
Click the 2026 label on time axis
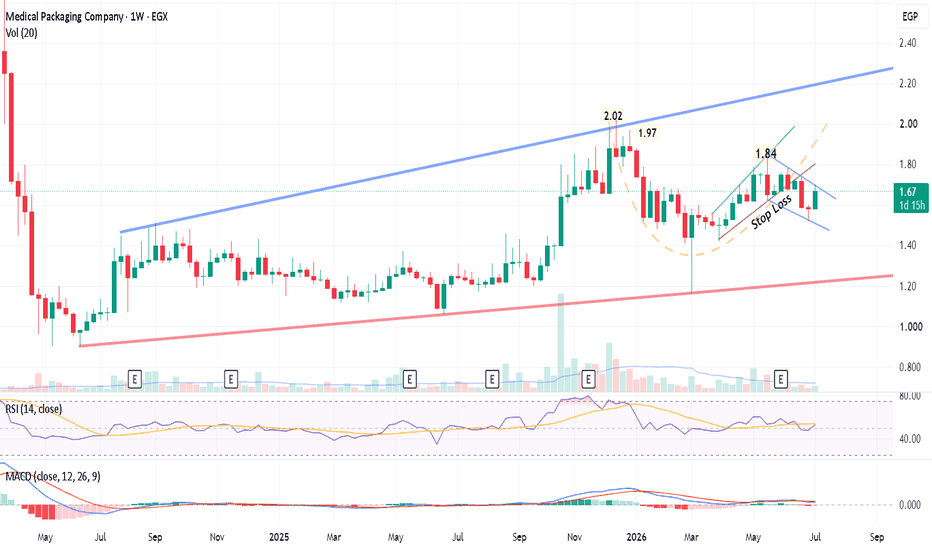point(637,537)
